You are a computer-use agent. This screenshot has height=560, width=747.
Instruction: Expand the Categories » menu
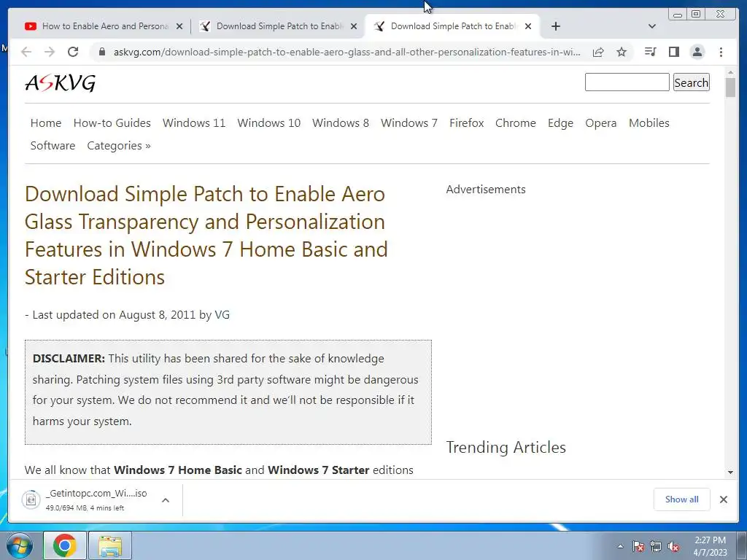coord(119,146)
